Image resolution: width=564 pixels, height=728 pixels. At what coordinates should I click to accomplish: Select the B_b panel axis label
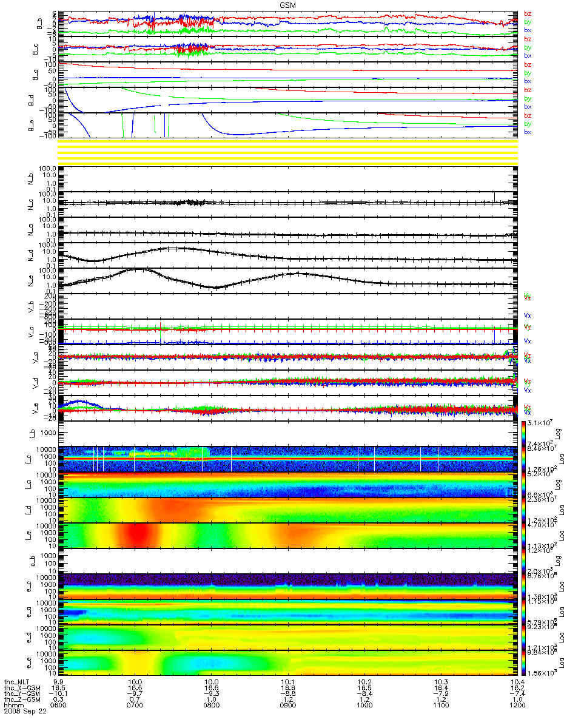(x=39, y=24)
